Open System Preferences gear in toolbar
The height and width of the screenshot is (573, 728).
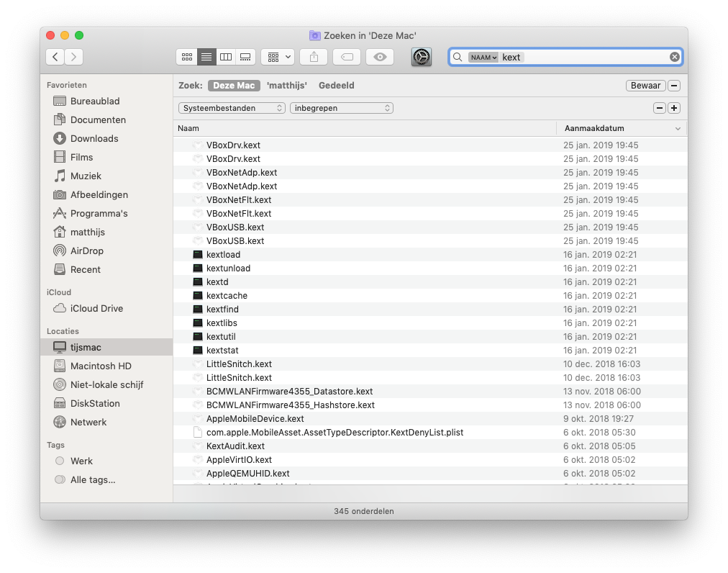(x=422, y=57)
